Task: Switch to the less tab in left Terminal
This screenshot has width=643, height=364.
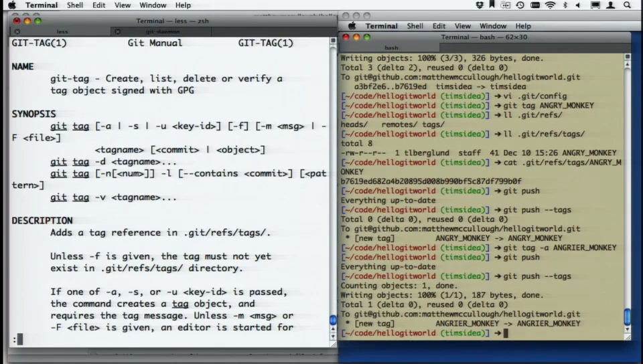Action: tap(62, 31)
